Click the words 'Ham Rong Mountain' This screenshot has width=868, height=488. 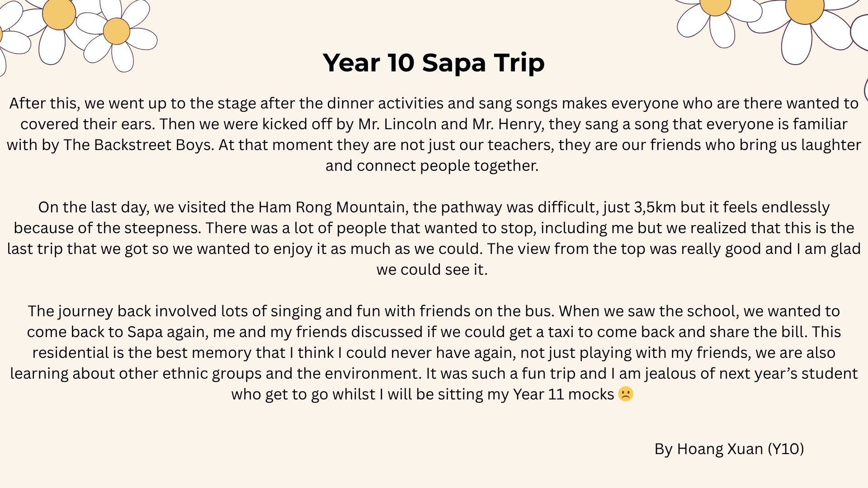click(x=331, y=207)
